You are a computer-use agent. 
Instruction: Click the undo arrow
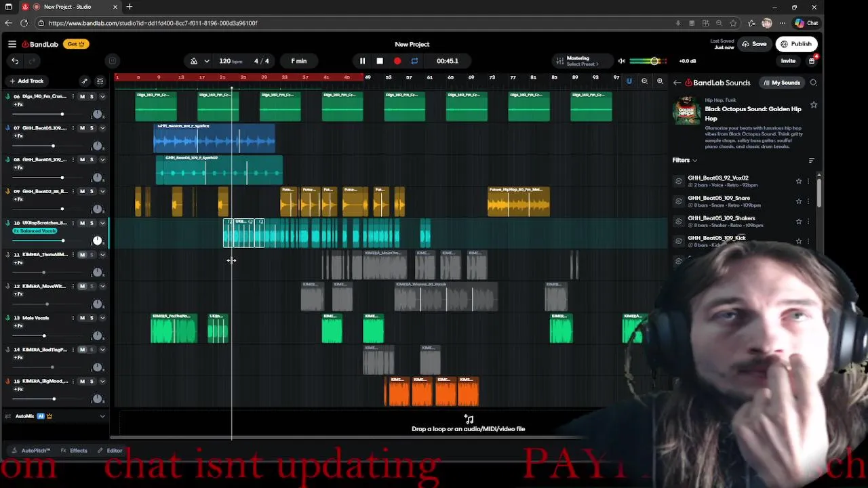tap(15, 61)
